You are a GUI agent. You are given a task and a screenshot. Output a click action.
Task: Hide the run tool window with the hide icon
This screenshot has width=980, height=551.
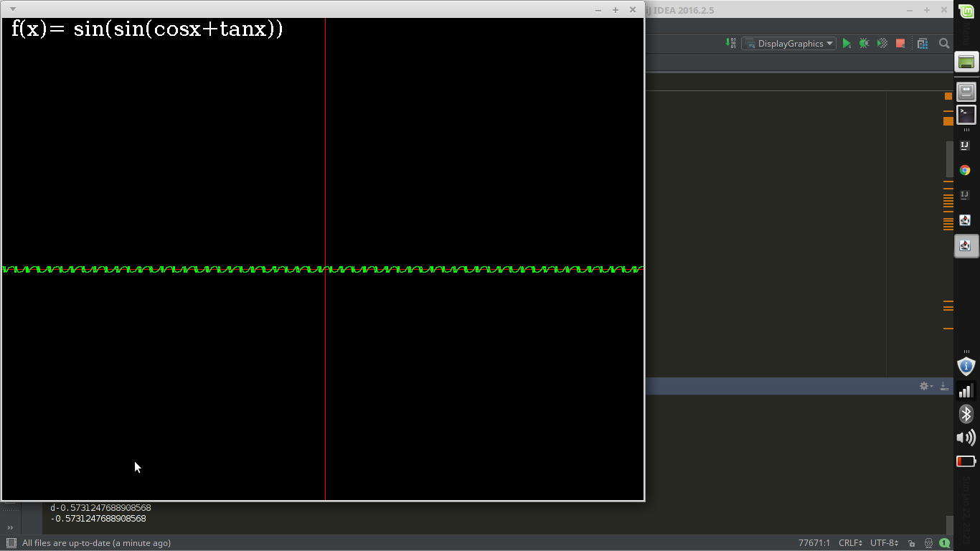point(943,386)
